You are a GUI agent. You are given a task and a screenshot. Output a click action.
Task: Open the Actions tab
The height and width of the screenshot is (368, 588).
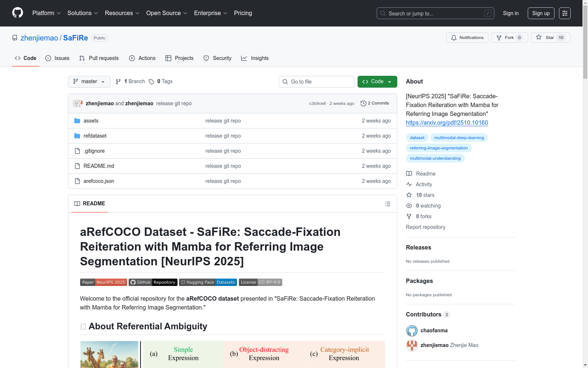point(142,58)
